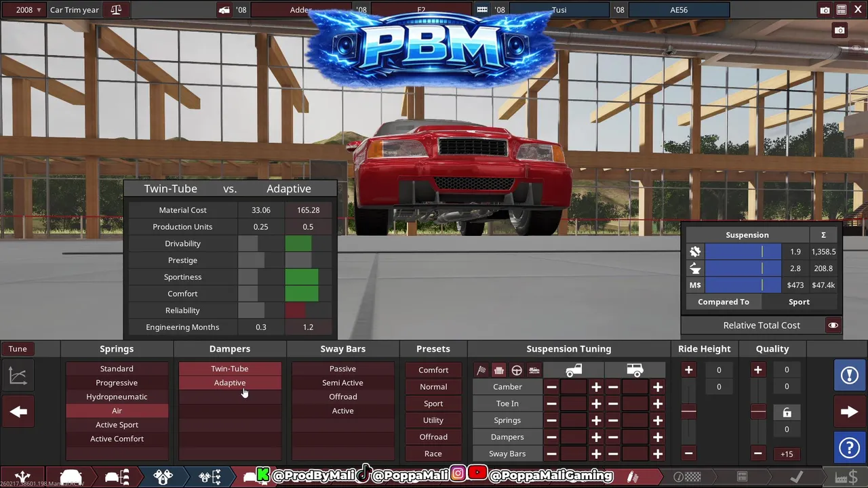Screen dimensions: 868x488
Task: Click the +15 quality button
Action: 787,453
